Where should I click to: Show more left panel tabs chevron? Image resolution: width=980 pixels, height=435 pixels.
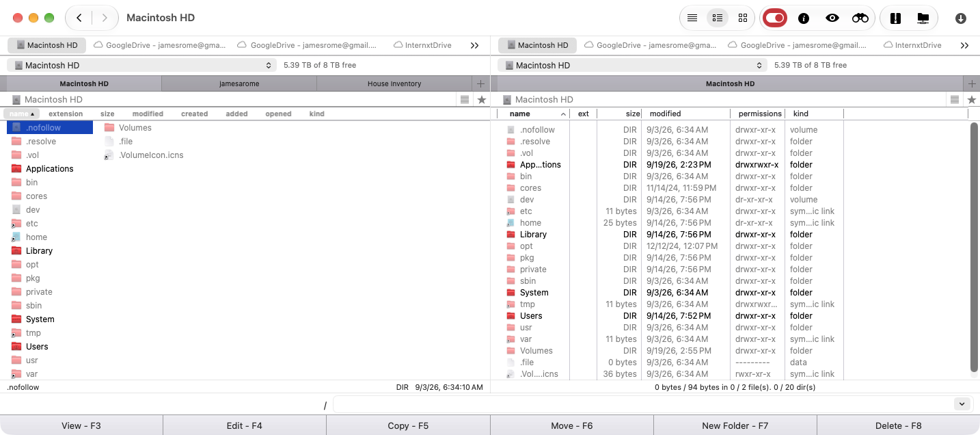(475, 45)
